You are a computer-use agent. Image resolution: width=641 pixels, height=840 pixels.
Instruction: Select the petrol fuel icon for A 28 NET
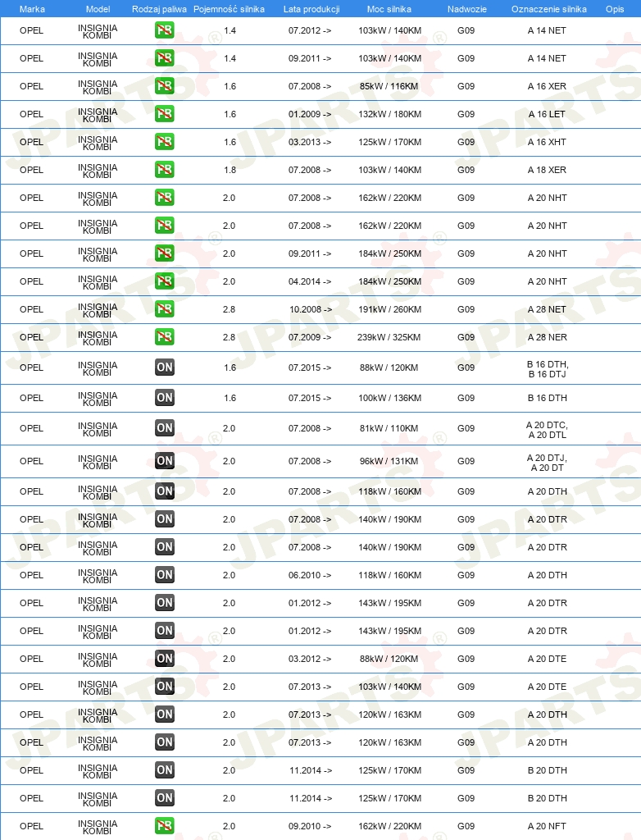[165, 309]
